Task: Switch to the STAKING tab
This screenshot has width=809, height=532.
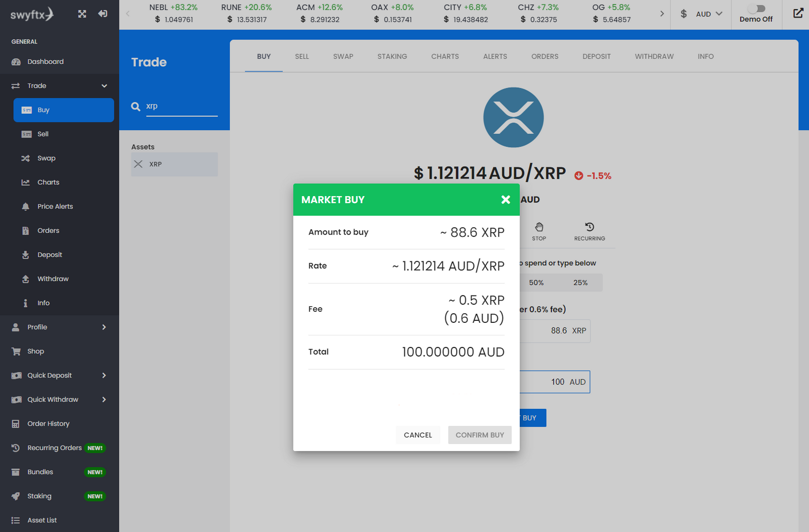Action: pos(392,57)
